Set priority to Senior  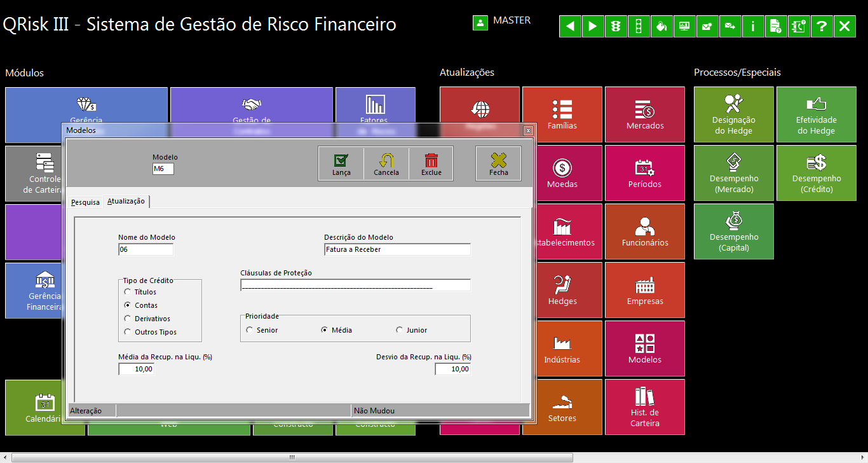click(262, 330)
